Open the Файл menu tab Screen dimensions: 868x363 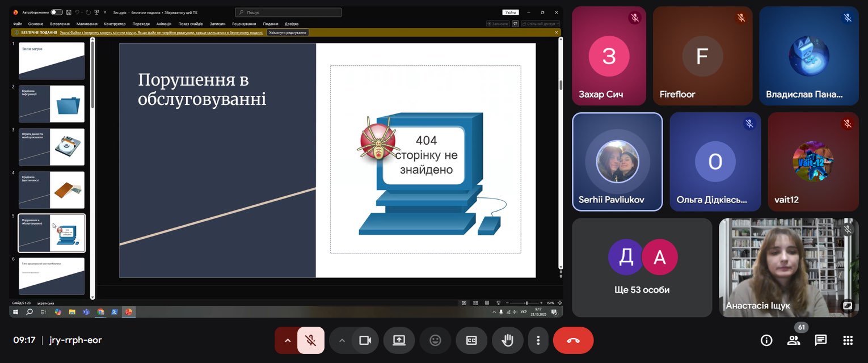[x=17, y=24]
